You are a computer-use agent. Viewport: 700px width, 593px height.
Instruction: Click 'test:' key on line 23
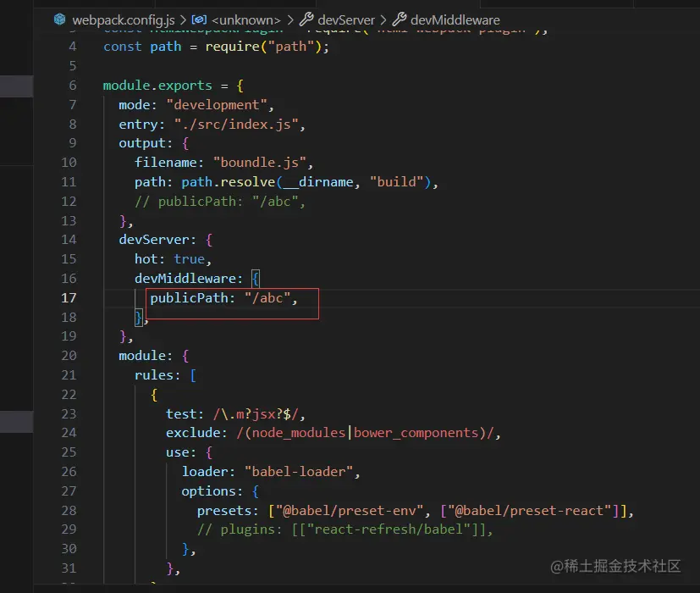coord(185,414)
